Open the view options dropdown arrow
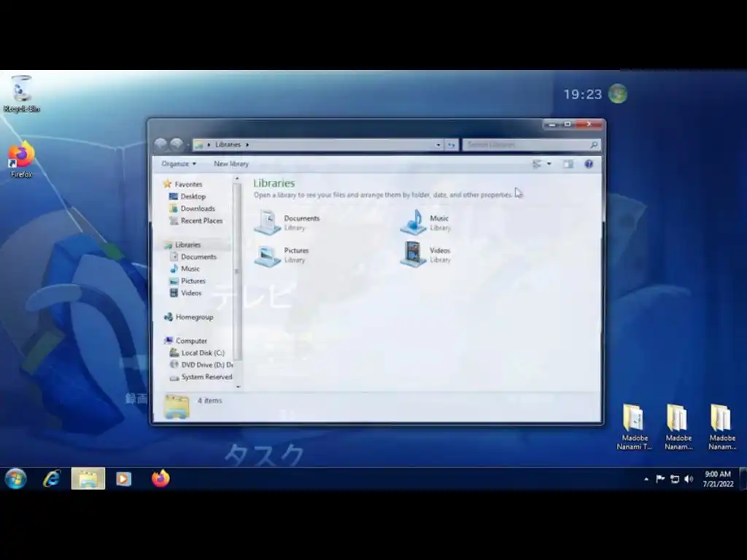The width and height of the screenshot is (747, 560). pyautogui.click(x=549, y=164)
